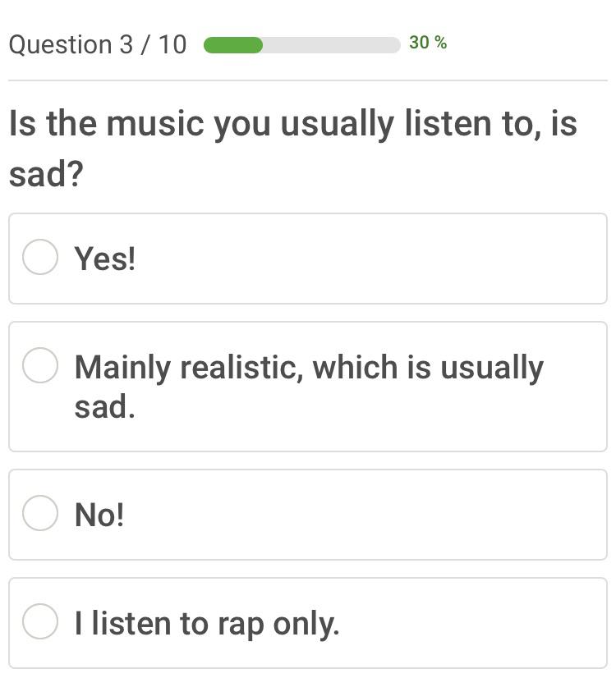Click the "Yes!" answer text
The height and width of the screenshot is (678, 616).
(105, 259)
